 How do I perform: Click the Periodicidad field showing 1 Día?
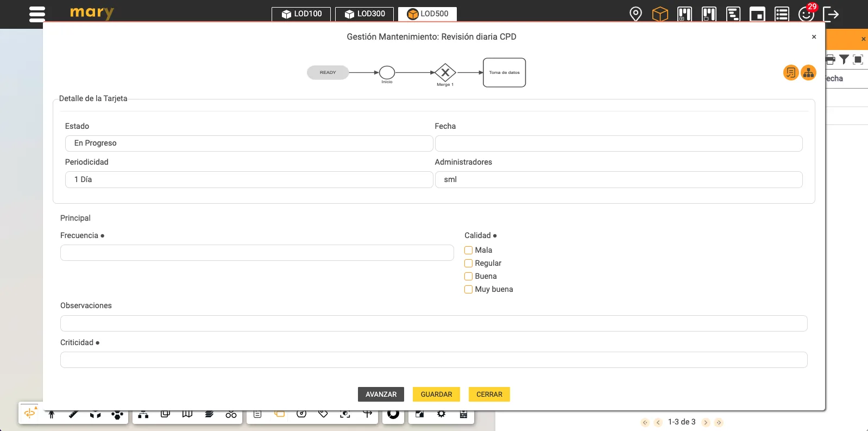click(249, 179)
